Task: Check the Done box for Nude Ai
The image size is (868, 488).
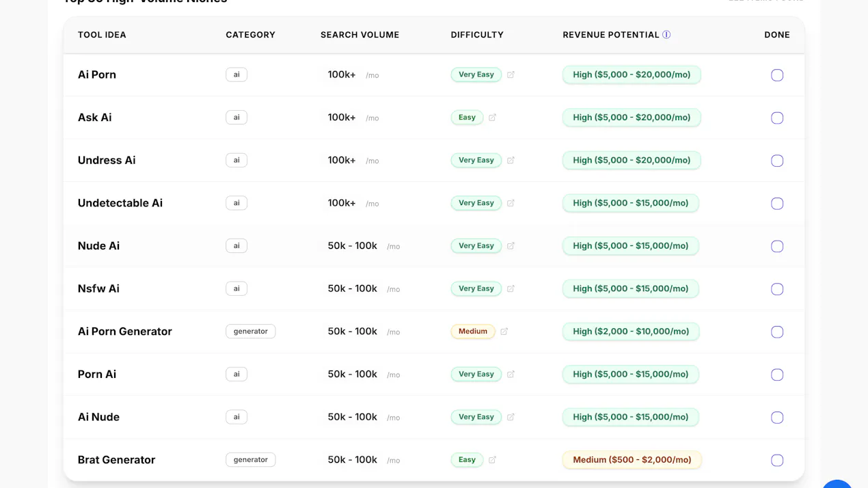Action: click(777, 246)
